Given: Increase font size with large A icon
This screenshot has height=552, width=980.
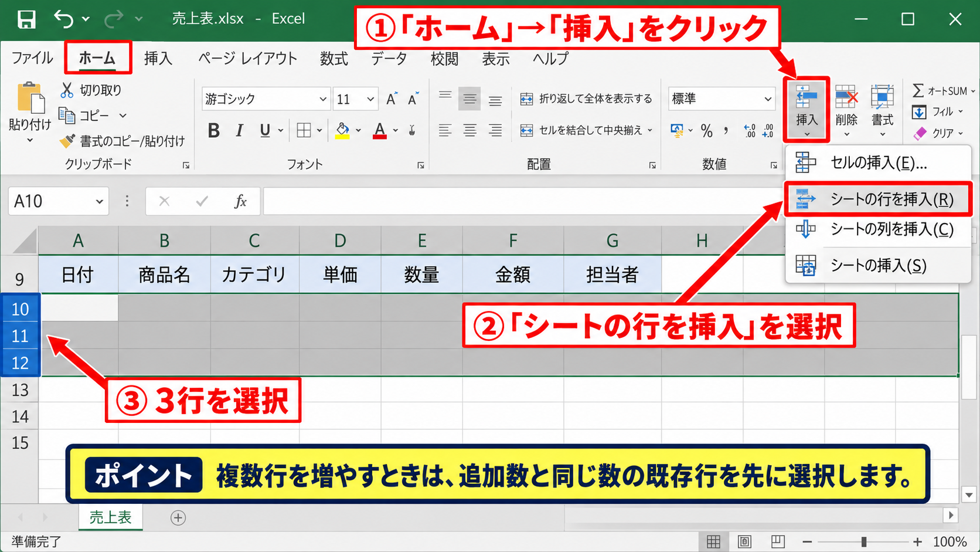Looking at the screenshot, I should pos(392,99).
